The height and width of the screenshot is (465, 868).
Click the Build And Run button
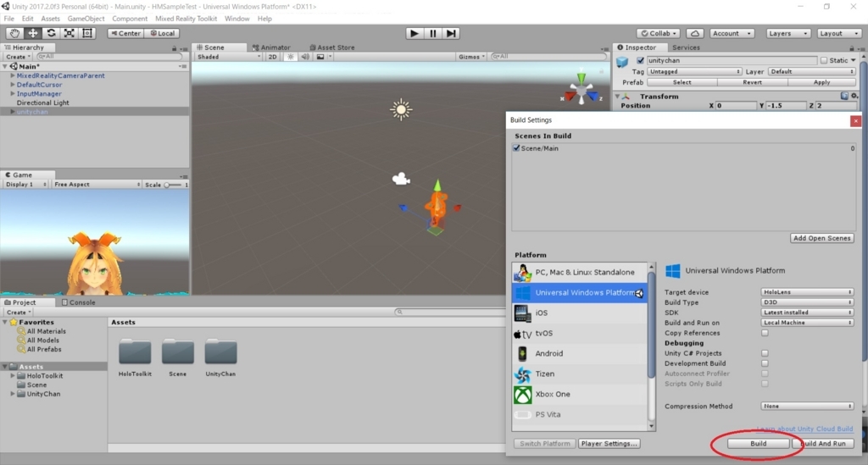[x=823, y=444]
